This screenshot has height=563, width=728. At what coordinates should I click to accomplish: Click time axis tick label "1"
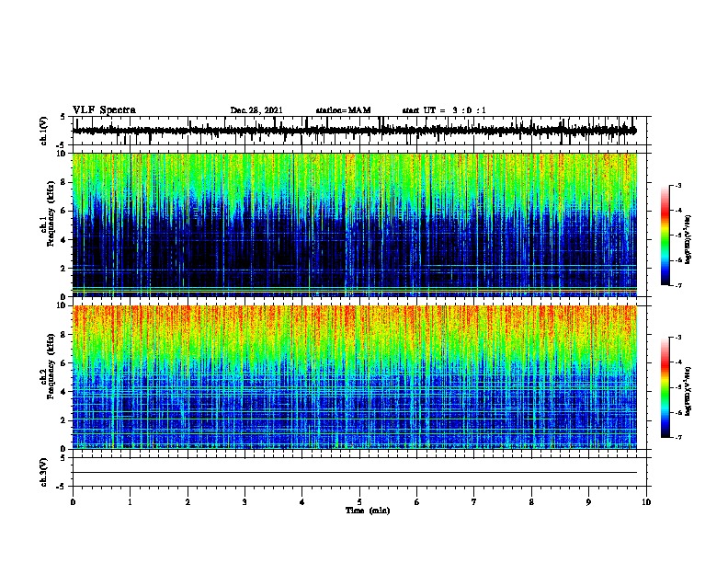tap(130, 502)
